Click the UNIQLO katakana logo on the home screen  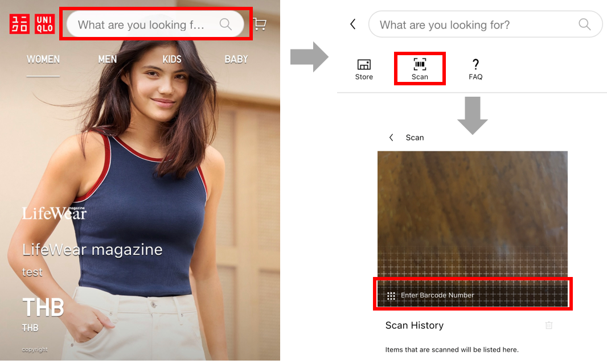(x=19, y=24)
